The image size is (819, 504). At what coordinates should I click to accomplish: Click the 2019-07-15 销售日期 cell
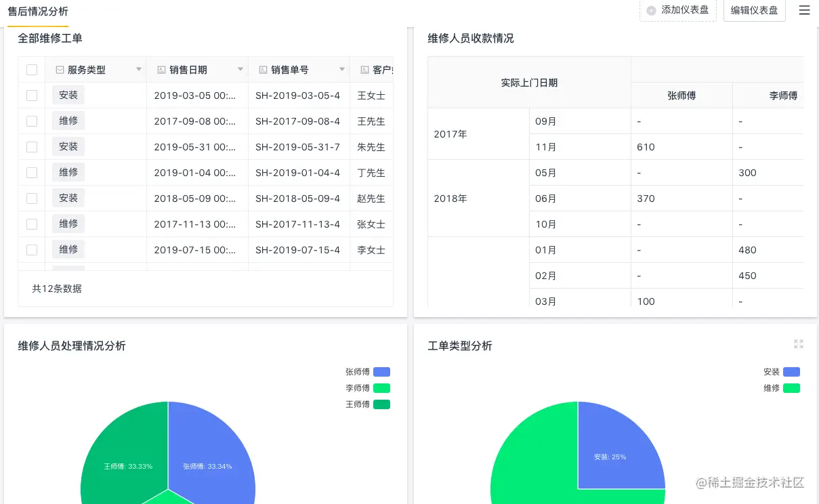[197, 250]
